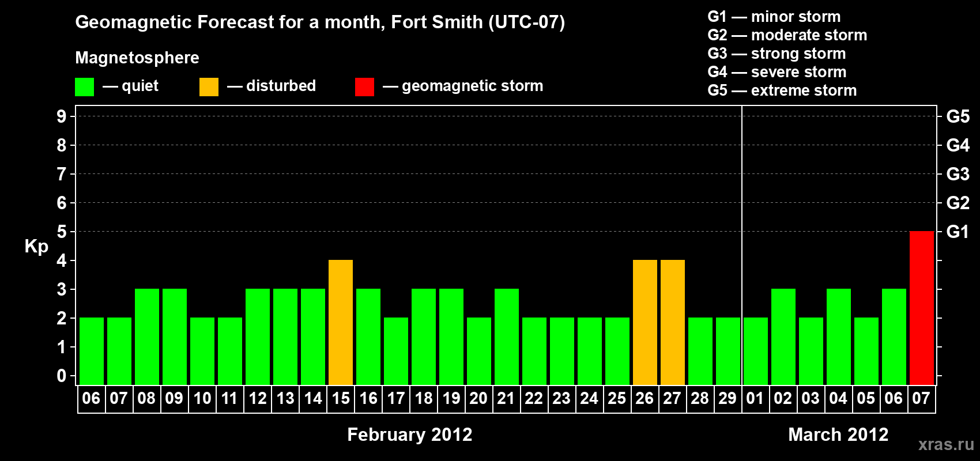Click the date label '24' on the axis
The image size is (980, 461).
(589, 399)
